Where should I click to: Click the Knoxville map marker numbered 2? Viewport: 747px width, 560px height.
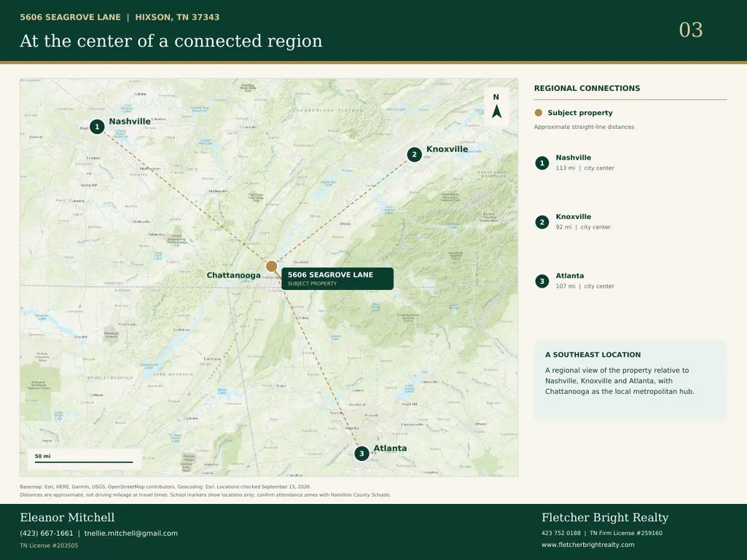click(x=415, y=154)
